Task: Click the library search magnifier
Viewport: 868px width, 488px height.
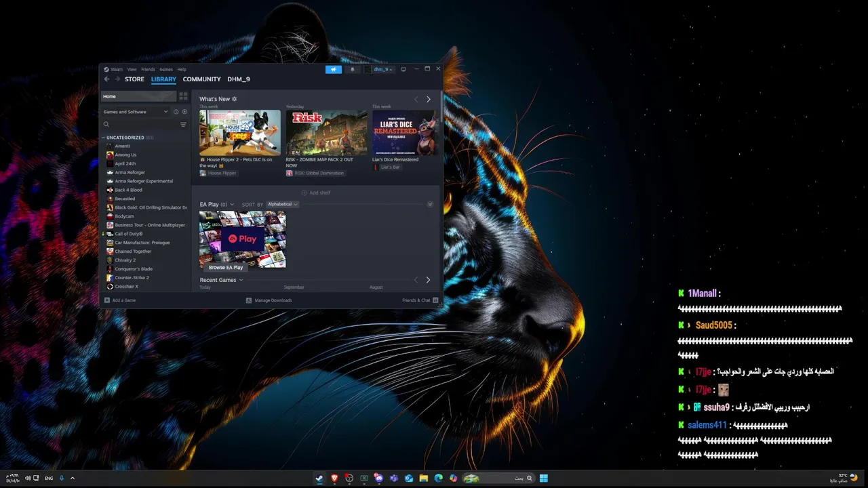Action: [106, 125]
